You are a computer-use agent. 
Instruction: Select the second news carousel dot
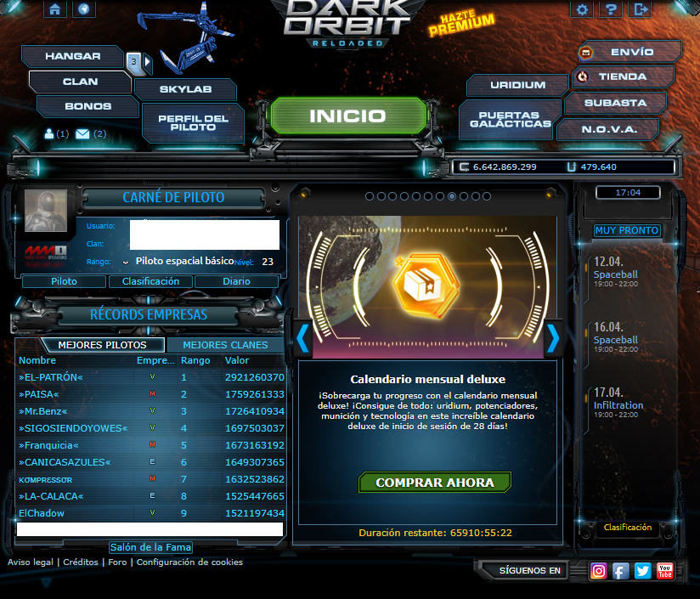(x=381, y=196)
